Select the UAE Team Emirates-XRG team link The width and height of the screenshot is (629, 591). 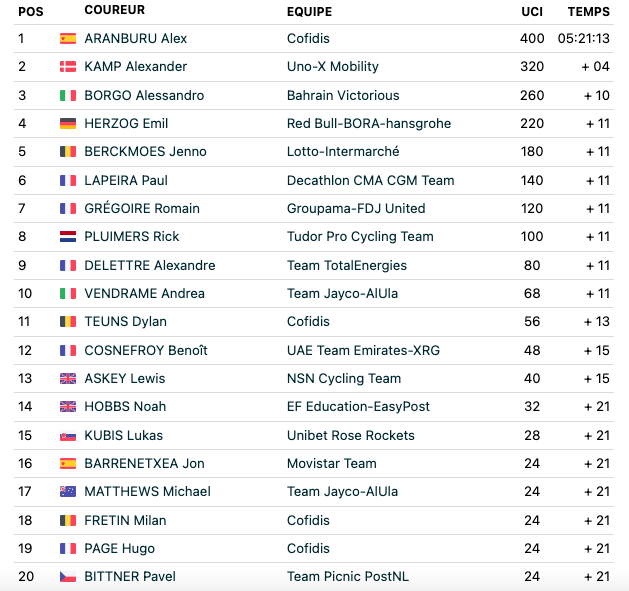click(x=363, y=351)
